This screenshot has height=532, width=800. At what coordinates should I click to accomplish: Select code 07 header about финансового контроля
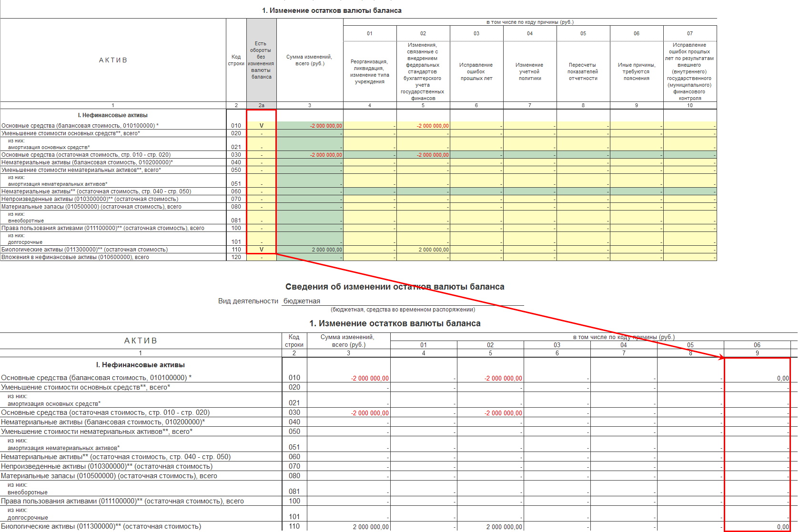tap(689, 71)
